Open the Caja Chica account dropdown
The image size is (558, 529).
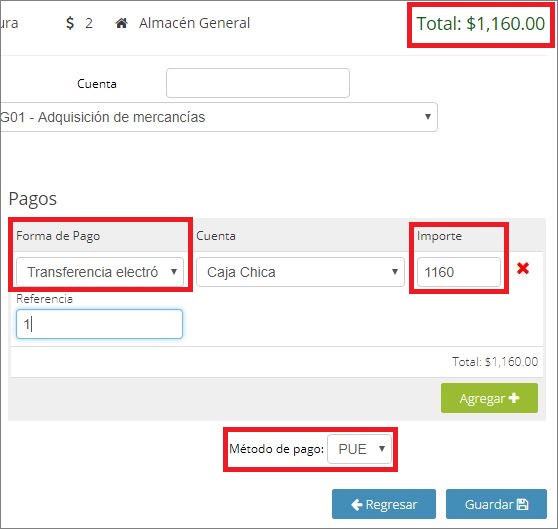pyautogui.click(x=300, y=272)
